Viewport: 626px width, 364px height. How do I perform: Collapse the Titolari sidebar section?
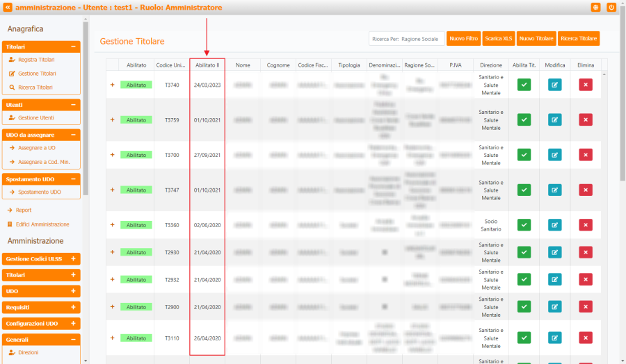(x=73, y=47)
